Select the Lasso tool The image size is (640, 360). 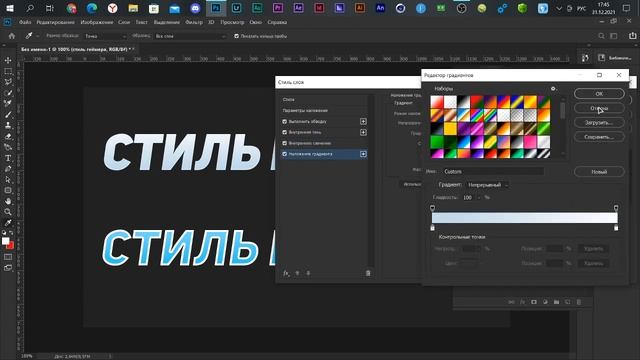(x=8, y=82)
